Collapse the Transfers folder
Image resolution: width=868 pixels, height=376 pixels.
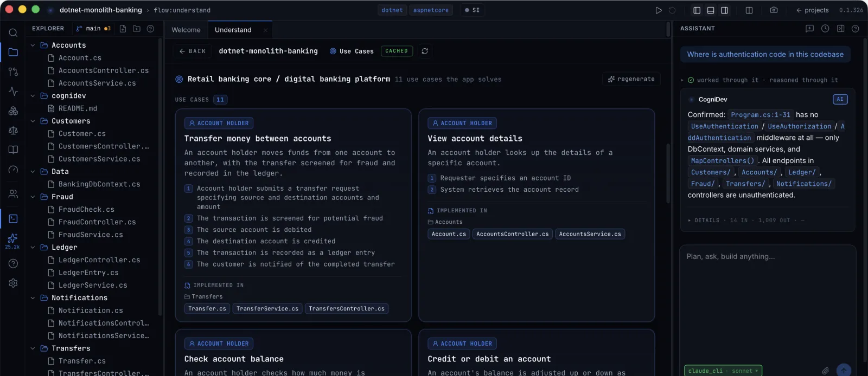coord(33,348)
